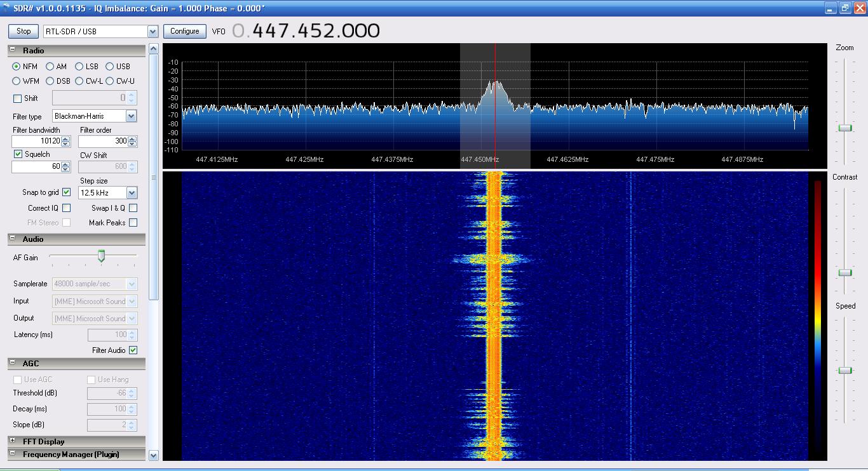Click the Stop button
This screenshot has width=868, height=471.
point(24,31)
